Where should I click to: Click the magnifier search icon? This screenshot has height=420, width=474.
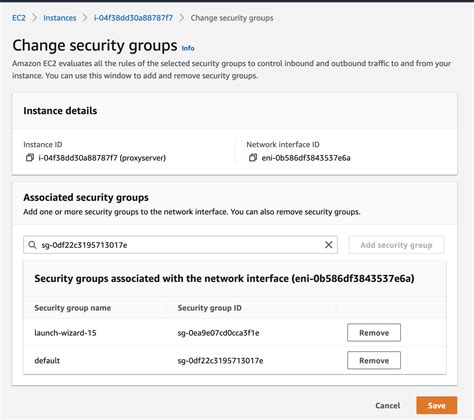pyautogui.click(x=32, y=245)
